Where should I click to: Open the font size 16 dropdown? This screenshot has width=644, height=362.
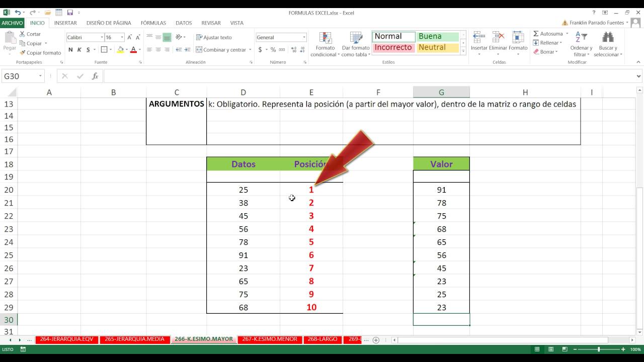[122, 37]
